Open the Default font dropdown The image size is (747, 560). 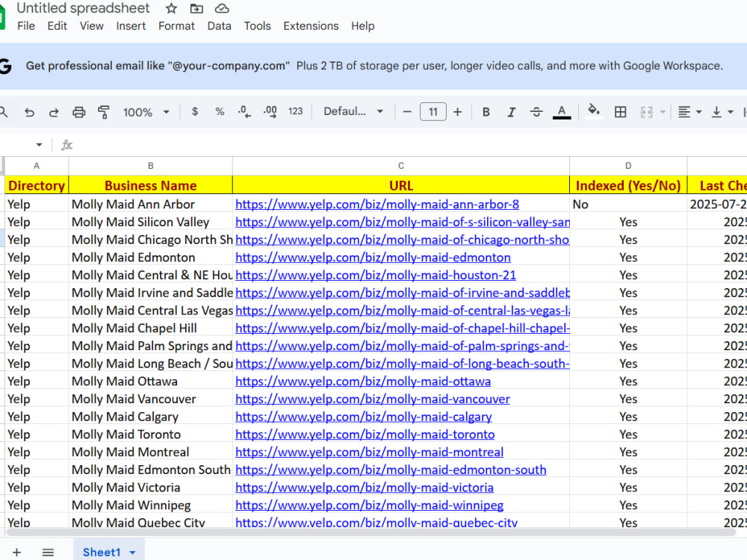click(353, 111)
